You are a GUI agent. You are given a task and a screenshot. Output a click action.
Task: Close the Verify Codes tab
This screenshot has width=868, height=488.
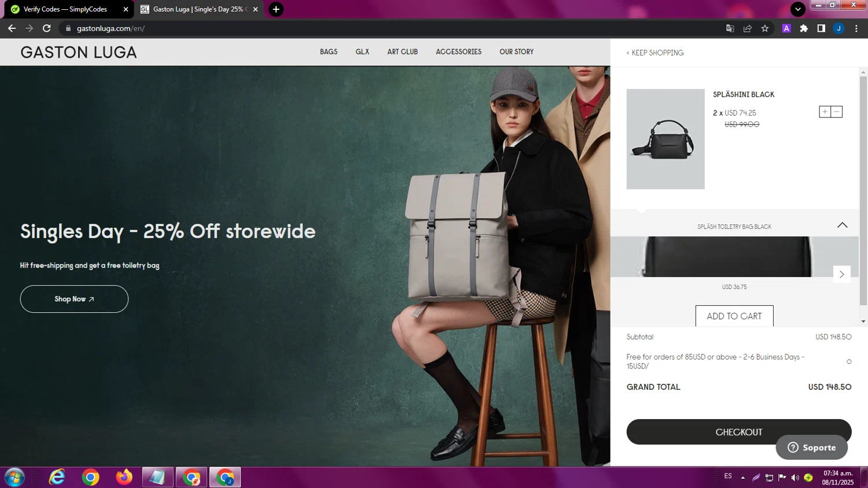[126, 9]
